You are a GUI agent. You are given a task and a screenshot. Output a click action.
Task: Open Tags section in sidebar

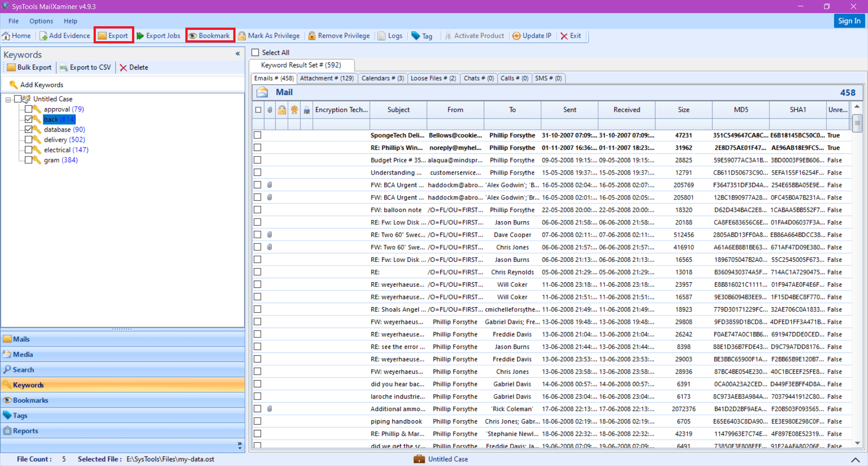(123, 415)
